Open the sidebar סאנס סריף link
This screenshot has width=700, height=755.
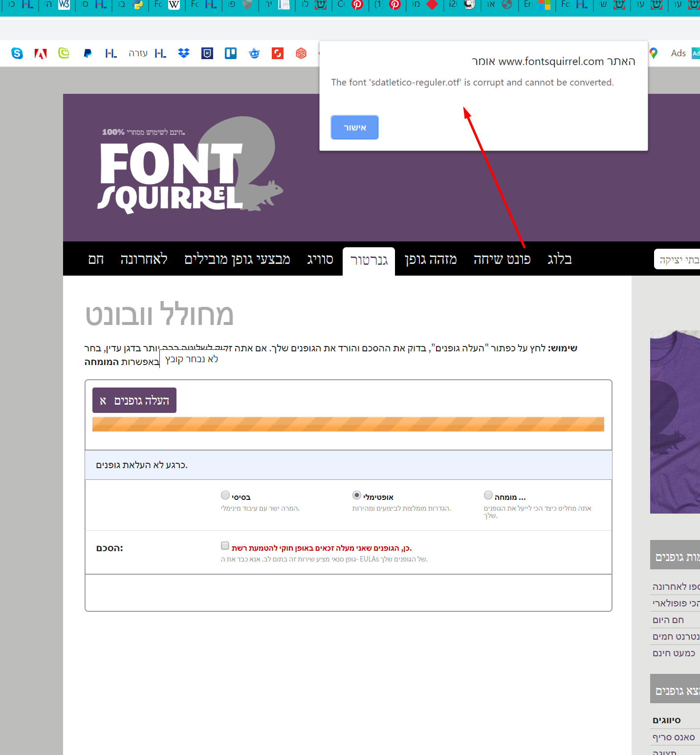click(x=674, y=737)
